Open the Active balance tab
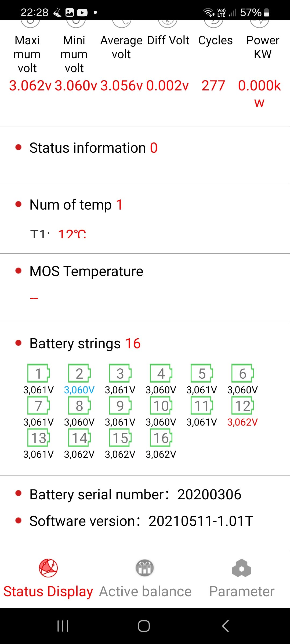The height and width of the screenshot is (644, 290). pyautogui.click(x=145, y=580)
